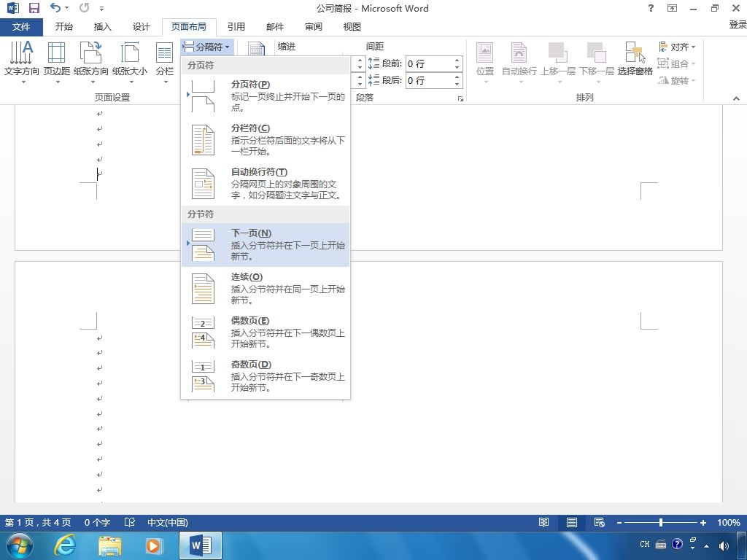Click the zoom in plus button
The width and height of the screenshot is (747, 560).
tap(703, 522)
